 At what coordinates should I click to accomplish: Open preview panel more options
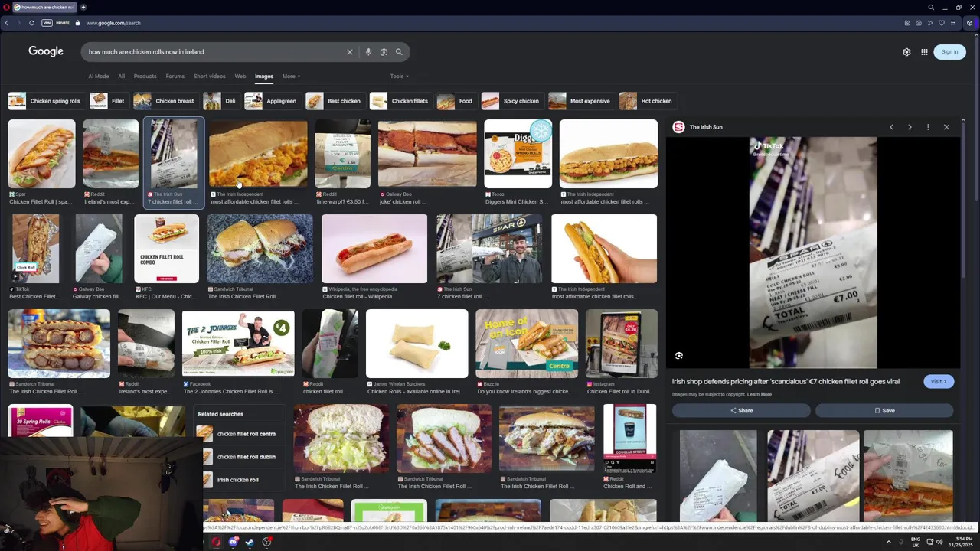tap(928, 127)
